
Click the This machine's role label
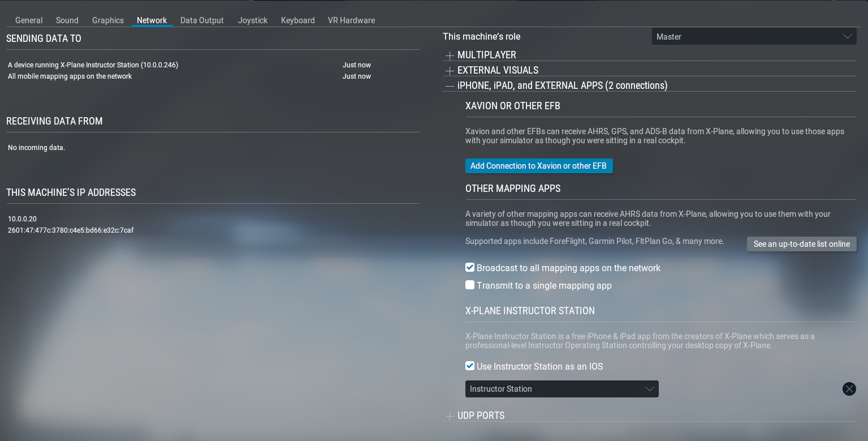[481, 37]
